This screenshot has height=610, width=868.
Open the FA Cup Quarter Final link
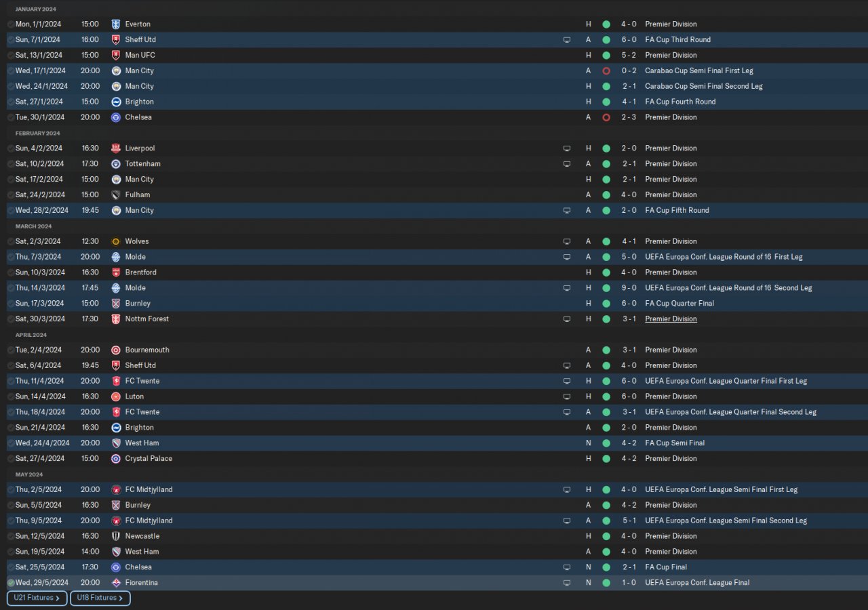[x=679, y=303]
